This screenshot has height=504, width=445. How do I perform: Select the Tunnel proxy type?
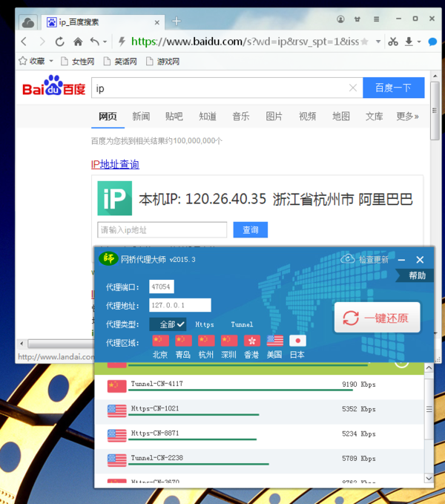point(242,324)
